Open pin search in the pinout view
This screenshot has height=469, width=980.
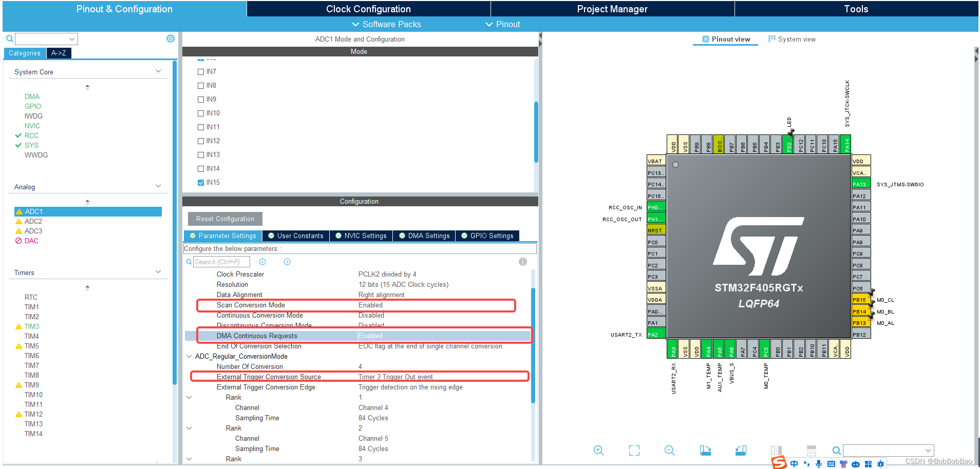point(836,450)
